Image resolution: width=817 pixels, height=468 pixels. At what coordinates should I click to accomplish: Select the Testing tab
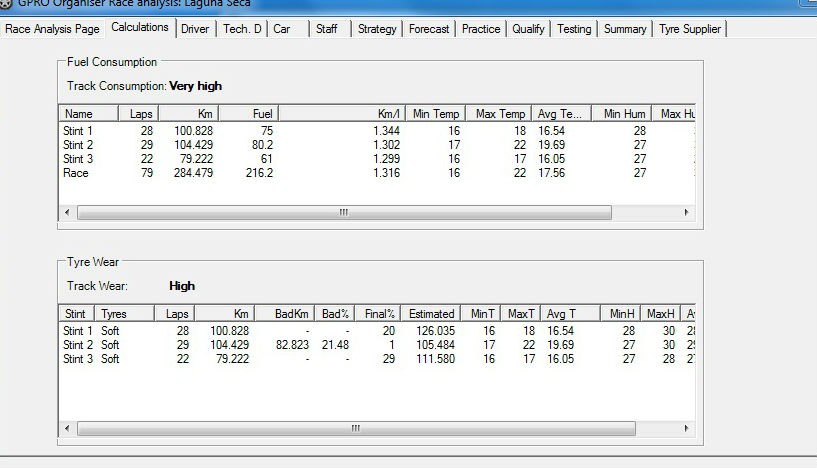click(574, 29)
